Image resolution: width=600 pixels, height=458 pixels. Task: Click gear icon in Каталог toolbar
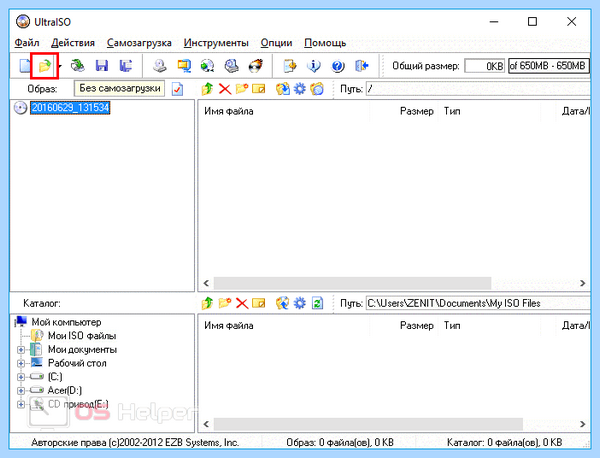(x=300, y=303)
